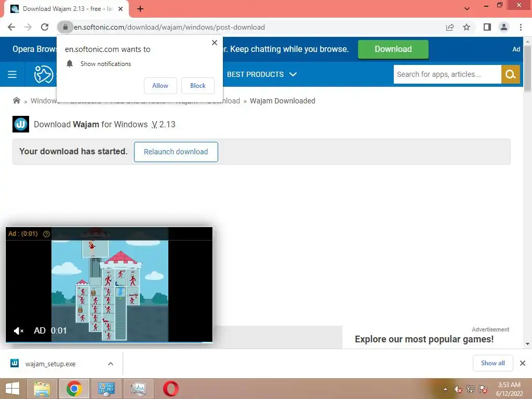Click the browser back arrow

point(11,27)
